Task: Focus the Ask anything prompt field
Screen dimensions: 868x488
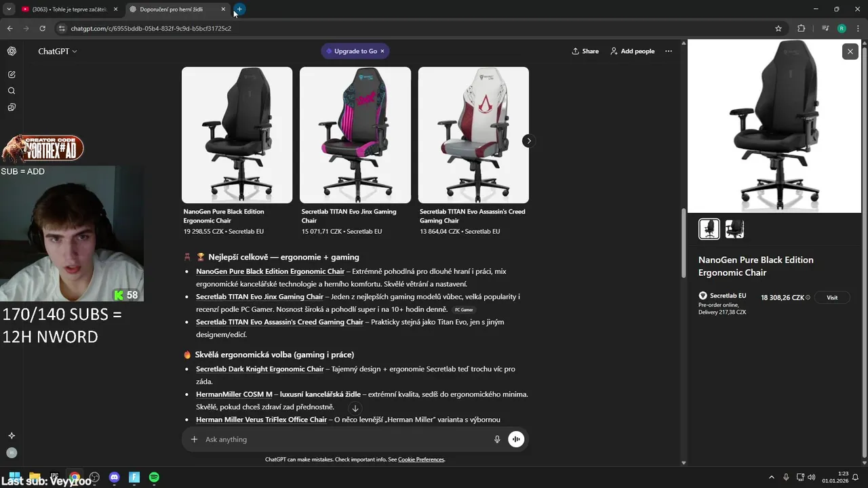Action: 346,439
